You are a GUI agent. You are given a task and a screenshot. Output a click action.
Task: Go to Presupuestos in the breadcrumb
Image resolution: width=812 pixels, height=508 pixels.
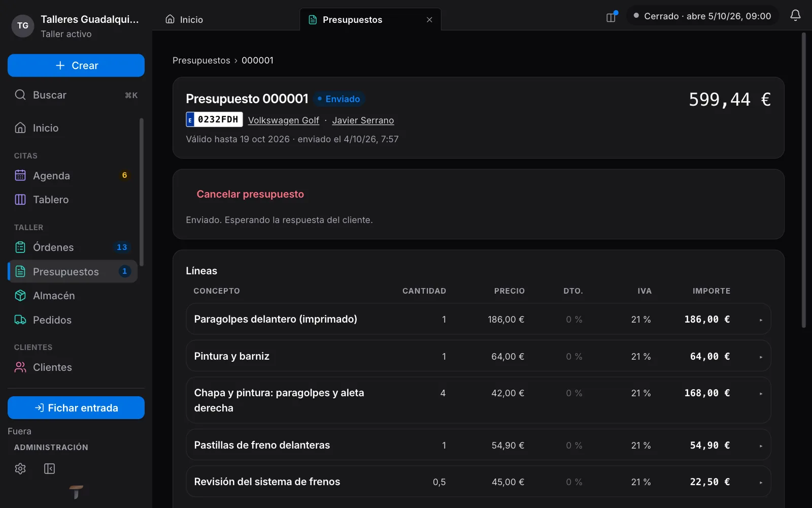pyautogui.click(x=201, y=60)
